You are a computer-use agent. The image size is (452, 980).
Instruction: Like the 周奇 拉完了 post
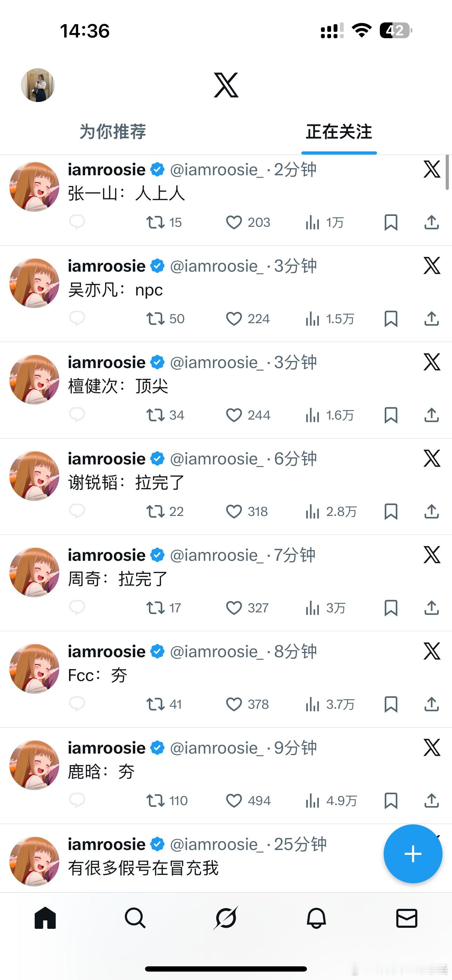pos(247,608)
